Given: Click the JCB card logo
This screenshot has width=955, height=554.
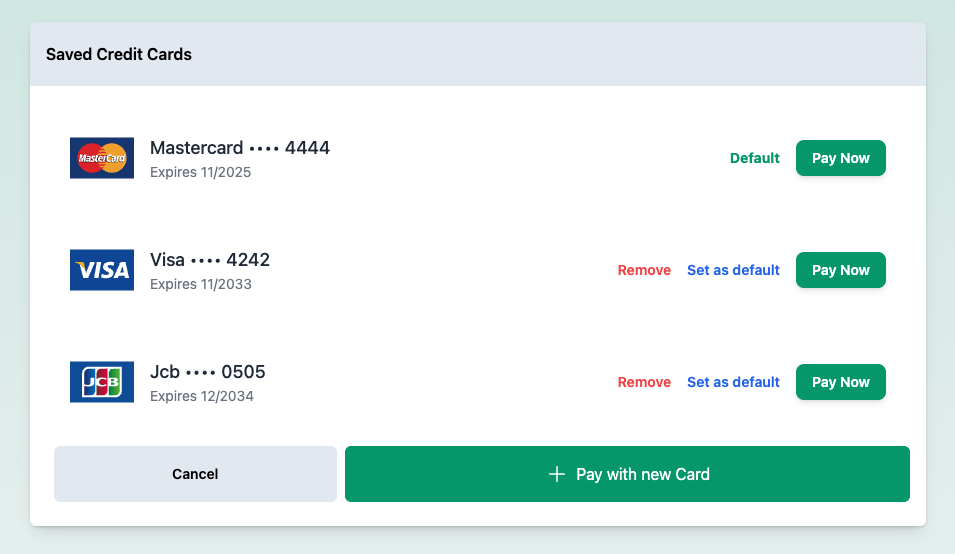Looking at the screenshot, I should (x=102, y=382).
